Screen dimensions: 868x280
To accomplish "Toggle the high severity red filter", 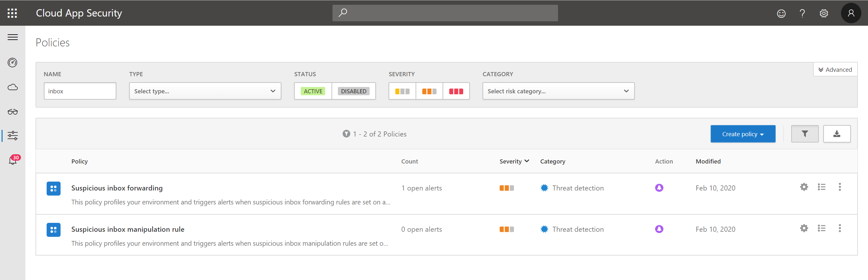I will 456,91.
